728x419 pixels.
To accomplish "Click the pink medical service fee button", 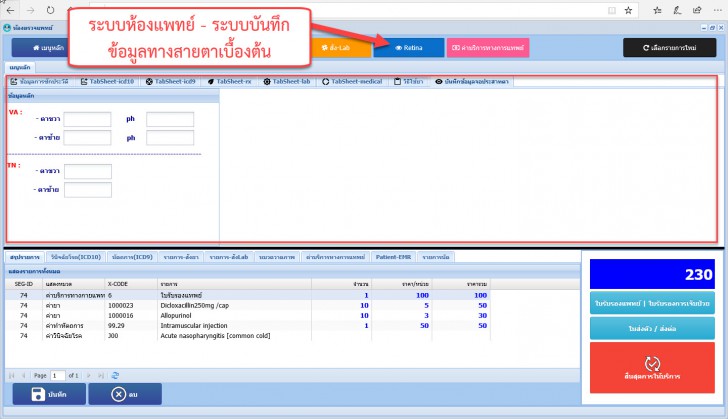I will click(x=488, y=47).
